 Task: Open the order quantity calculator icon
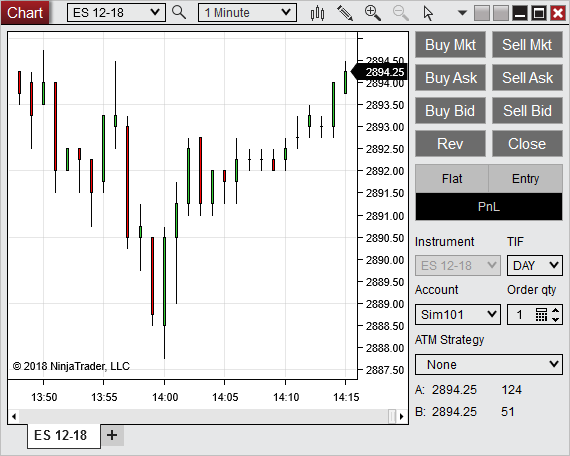[x=541, y=315]
